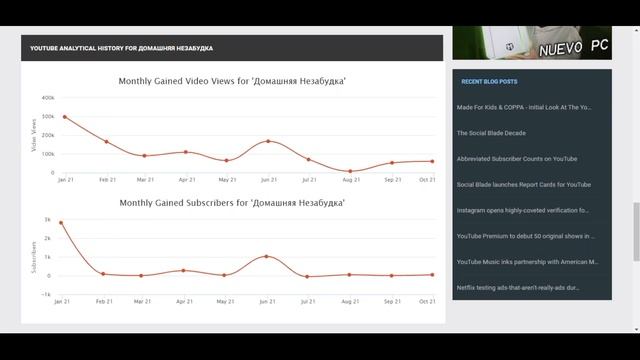Click 'Monthly Gained Video Views' chart title

(x=232, y=81)
